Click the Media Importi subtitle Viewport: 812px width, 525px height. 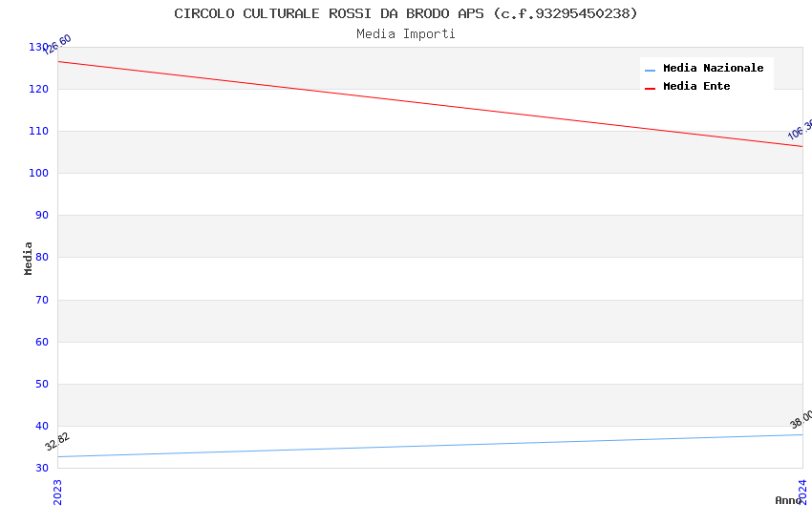coord(406,33)
